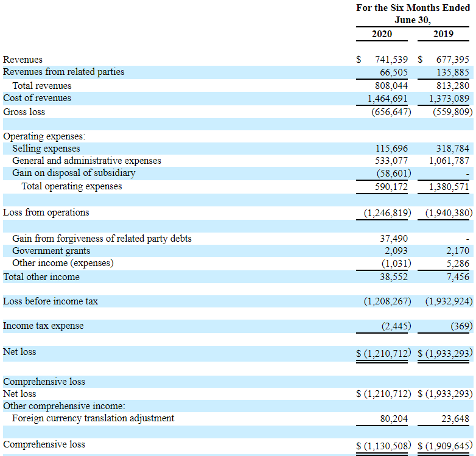This screenshot has width=476, height=456.
Task: Click 'General and administrative expenses' label
Action: pyautogui.click(x=86, y=161)
